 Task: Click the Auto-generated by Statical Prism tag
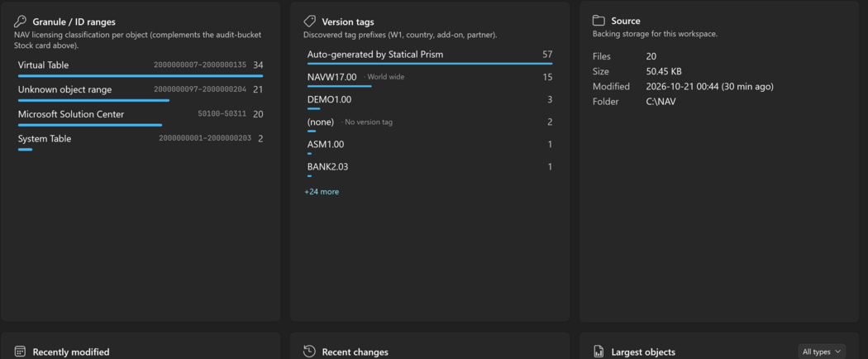click(375, 55)
